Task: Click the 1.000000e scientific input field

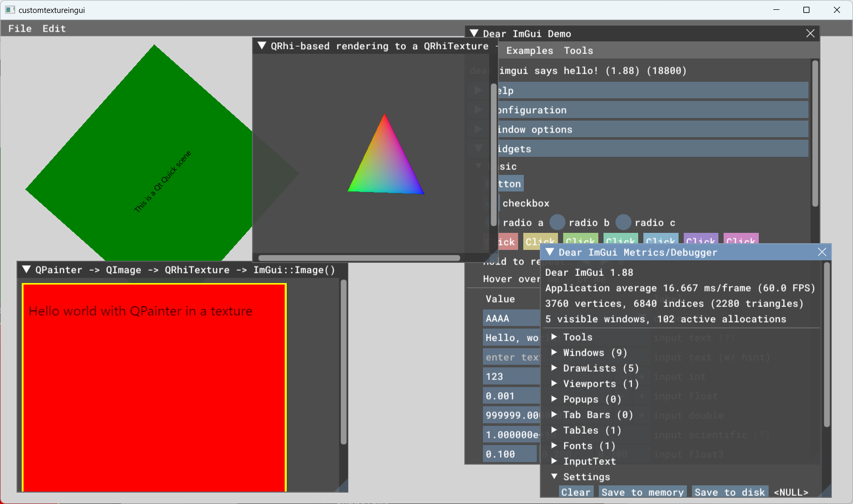Action: click(x=511, y=435)
